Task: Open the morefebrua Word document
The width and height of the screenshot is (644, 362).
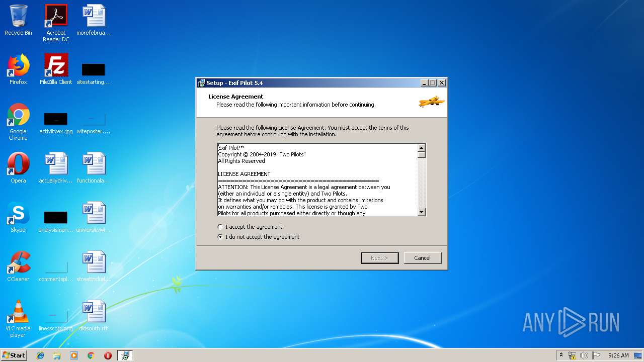Action: pos(94,21)
